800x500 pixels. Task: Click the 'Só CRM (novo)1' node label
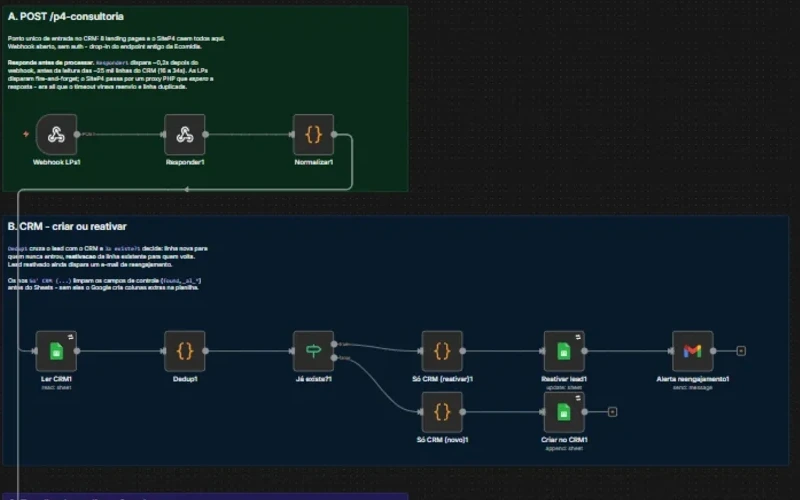[x=442, y=440]
